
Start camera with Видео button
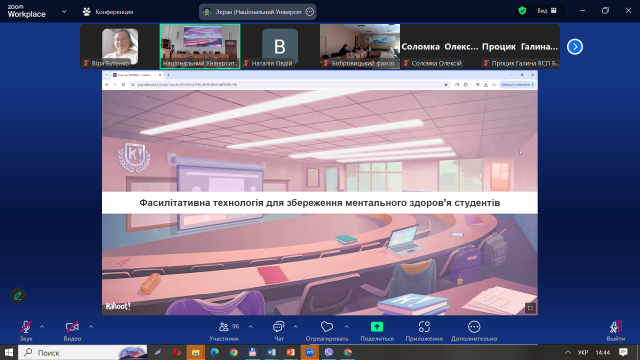tap(72, 331)
